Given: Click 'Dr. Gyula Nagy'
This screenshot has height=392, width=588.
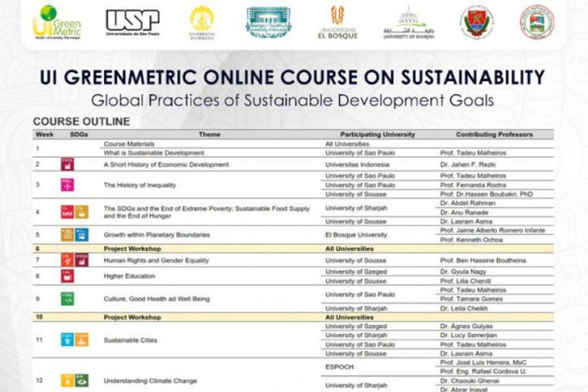Looking at the screenshot, I should [x=463, y=272].
